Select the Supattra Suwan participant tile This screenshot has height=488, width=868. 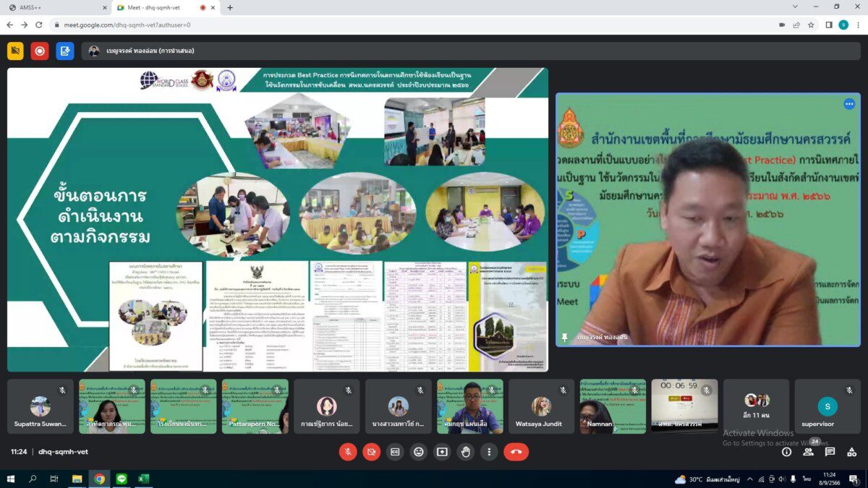(41, 406)
